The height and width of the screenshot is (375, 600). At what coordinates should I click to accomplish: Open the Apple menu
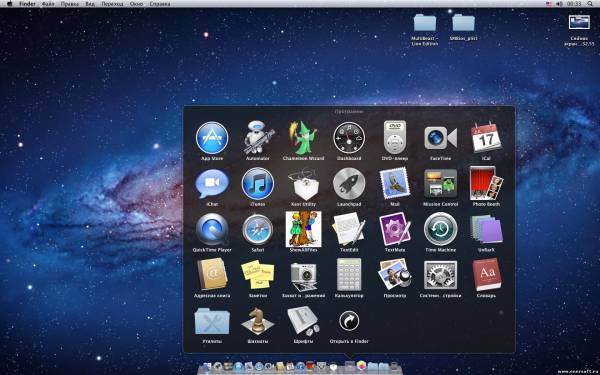[10, 4]
